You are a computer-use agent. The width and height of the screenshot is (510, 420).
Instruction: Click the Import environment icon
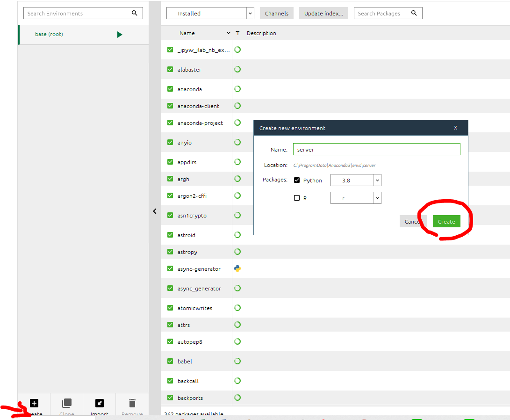(100, 403)
